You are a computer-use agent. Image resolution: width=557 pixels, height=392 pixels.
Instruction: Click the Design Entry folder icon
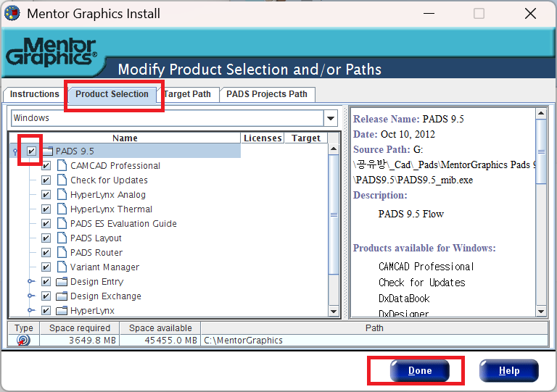(x=62, y=282)
